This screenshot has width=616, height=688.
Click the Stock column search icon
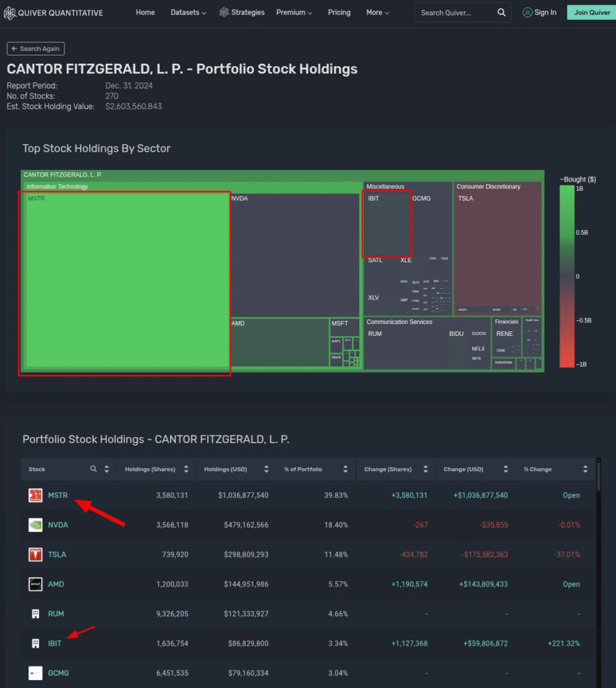(x=93, y=469)
